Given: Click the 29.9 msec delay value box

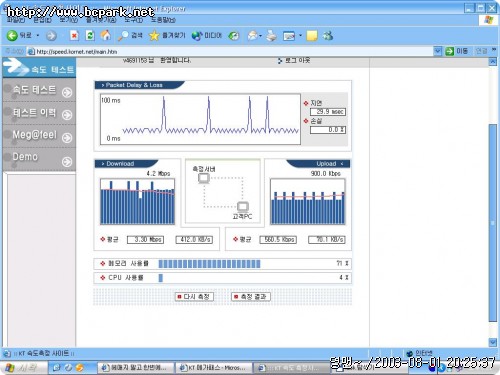Looking at the screenshot, I should 328,112.
